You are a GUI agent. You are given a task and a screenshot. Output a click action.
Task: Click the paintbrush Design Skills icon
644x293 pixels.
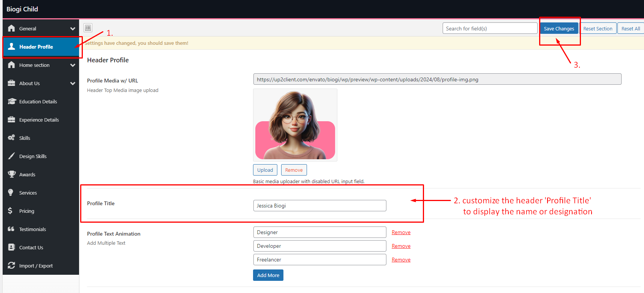12,156
